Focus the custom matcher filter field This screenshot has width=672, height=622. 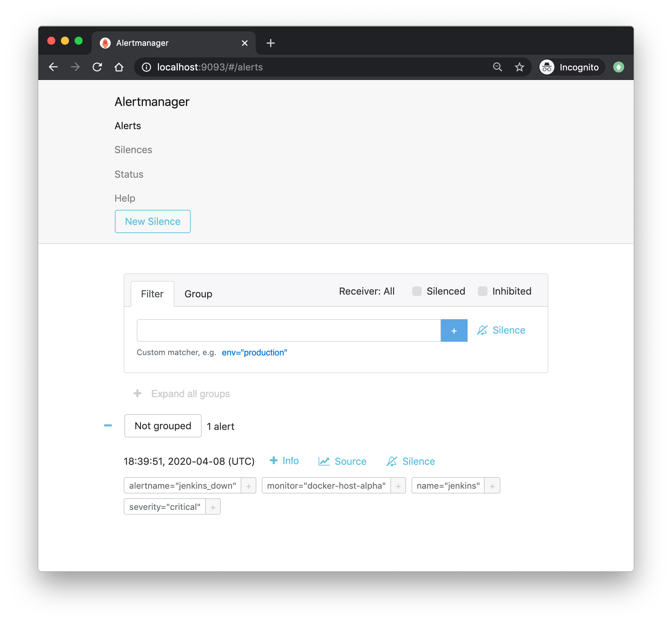tap(289, 330)
